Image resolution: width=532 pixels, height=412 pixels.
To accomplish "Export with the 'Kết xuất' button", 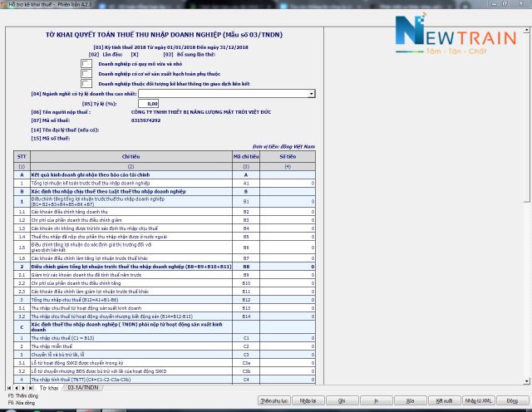I will click(445, 401).
